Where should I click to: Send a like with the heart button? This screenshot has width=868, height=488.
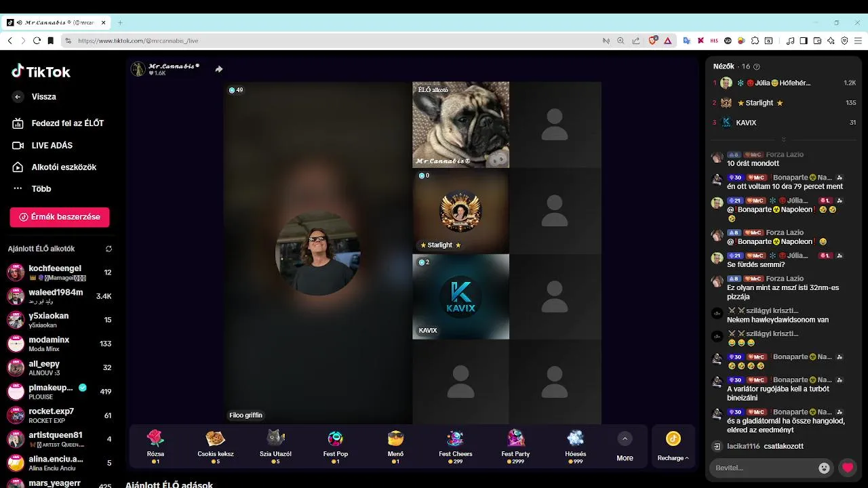tap(848, 468)
